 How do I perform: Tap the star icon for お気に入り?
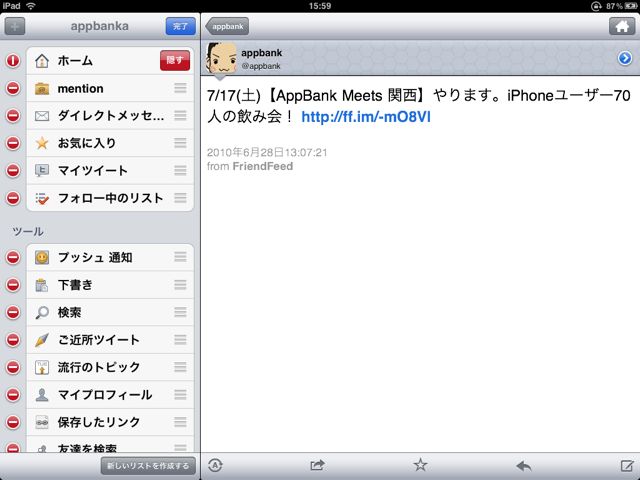42,143
